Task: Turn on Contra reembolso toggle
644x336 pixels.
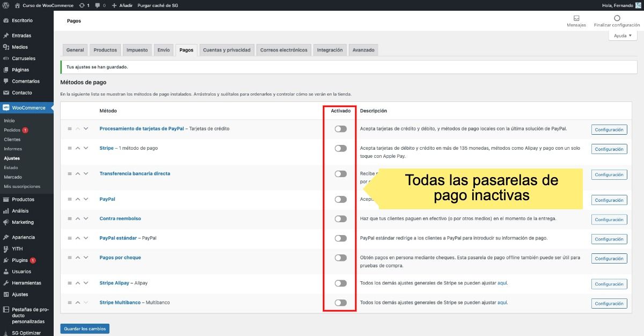Action: (341, 218)
